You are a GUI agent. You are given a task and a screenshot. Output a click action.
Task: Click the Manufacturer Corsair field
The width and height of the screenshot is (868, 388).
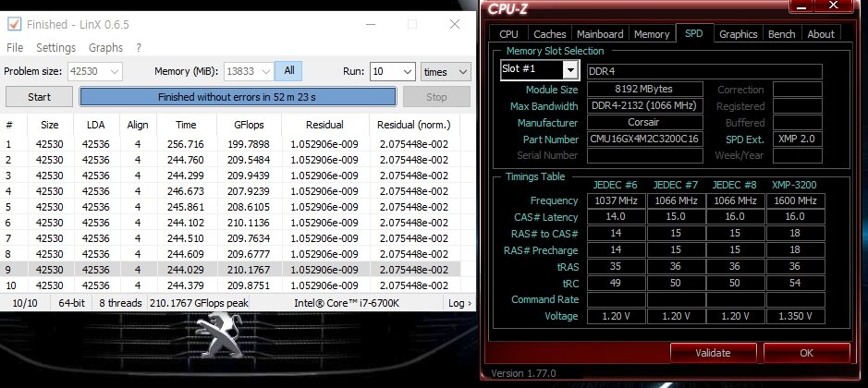coord(644,122)
